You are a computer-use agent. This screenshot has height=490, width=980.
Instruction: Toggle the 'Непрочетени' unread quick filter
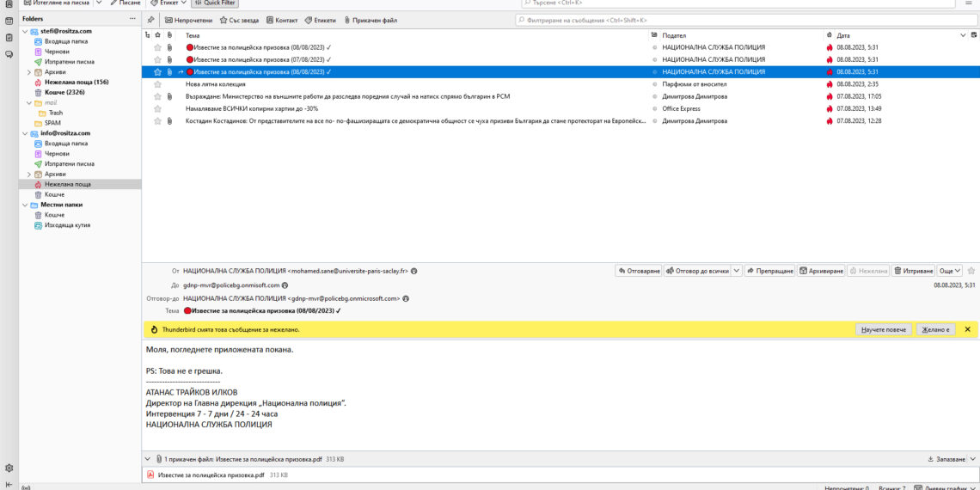click(188, 20)
